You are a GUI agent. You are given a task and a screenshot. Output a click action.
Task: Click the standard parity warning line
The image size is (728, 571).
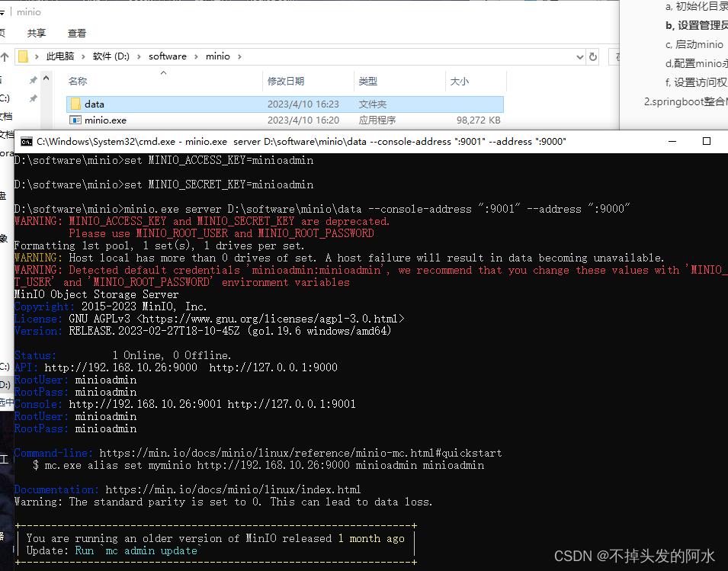click(223, 502)
